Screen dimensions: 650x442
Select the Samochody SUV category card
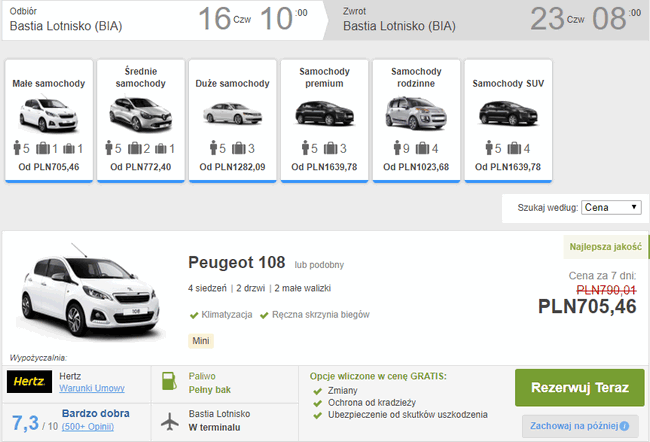(508, 121)
